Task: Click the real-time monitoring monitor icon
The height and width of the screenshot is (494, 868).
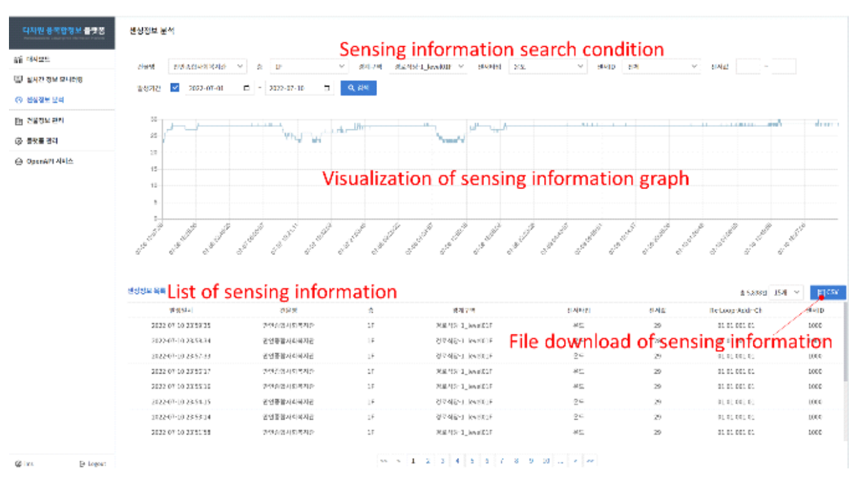Action: tap(18, 80)
